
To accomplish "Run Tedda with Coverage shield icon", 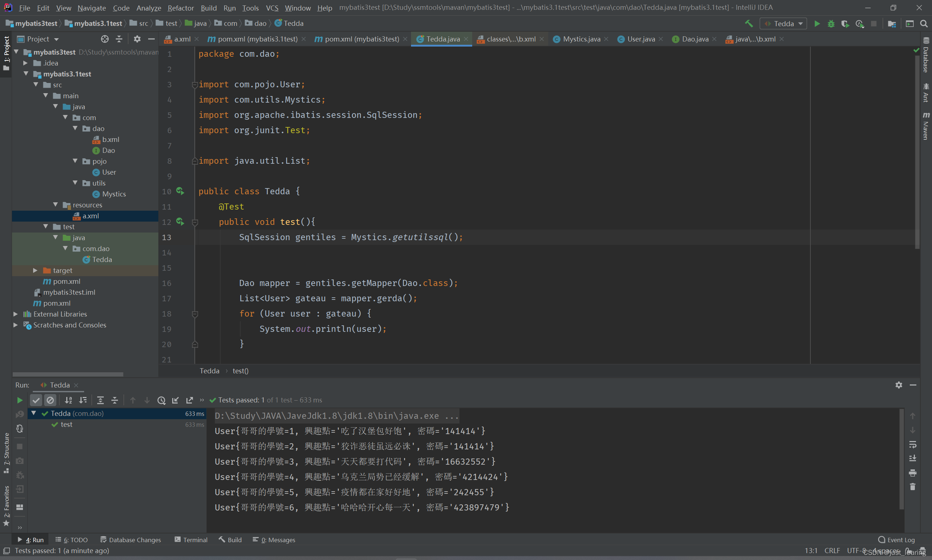I will click(846, 23).
